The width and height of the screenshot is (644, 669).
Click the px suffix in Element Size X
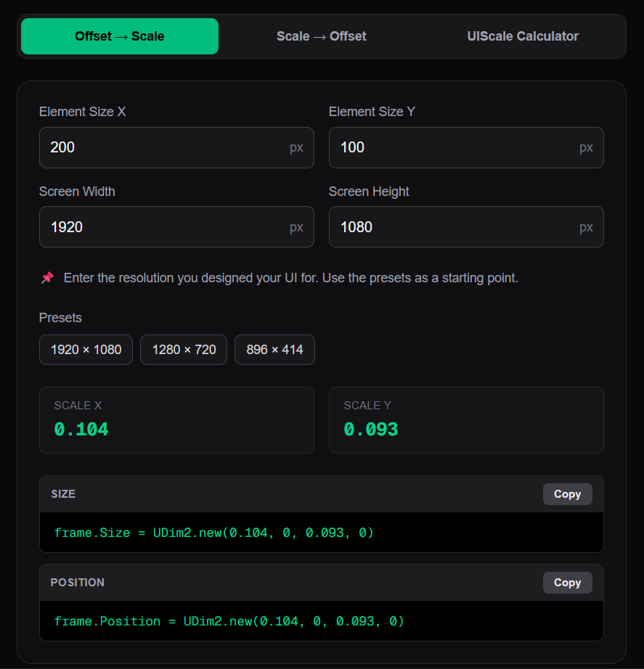click(296, 148)
